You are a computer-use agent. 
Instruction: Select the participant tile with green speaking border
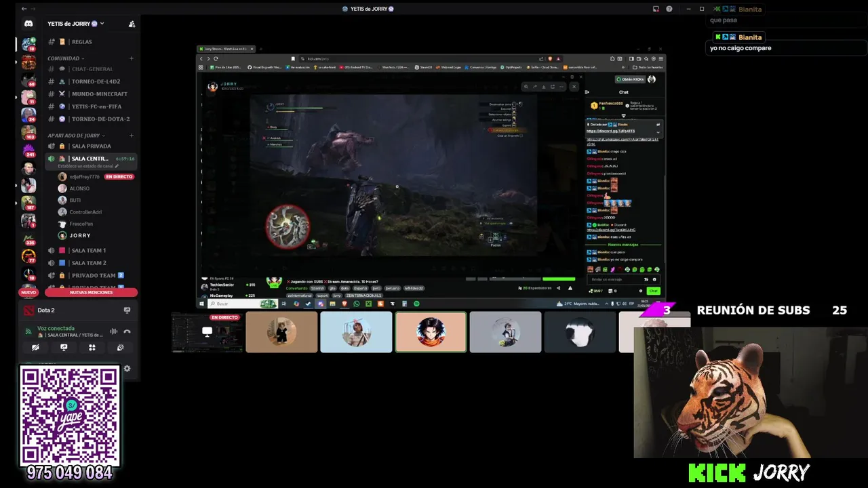[x=431, y=332]
